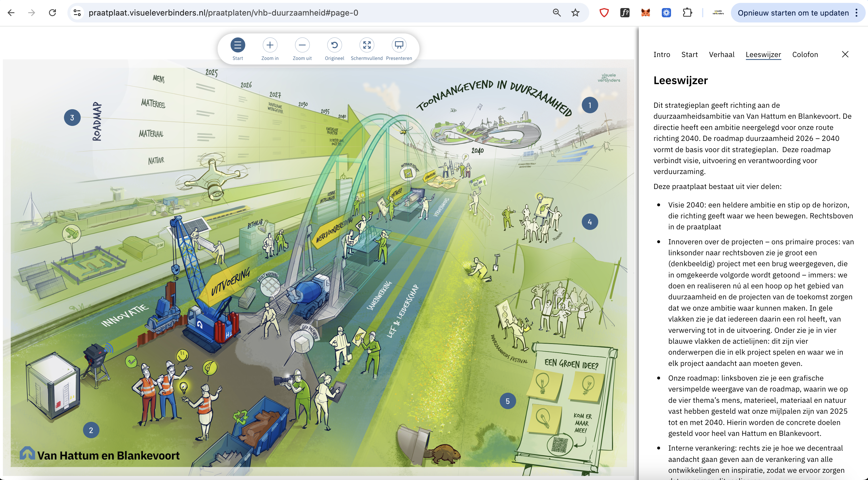Navigate back using the browser back arrow
The image size is (868, 480).
[12, 13]
